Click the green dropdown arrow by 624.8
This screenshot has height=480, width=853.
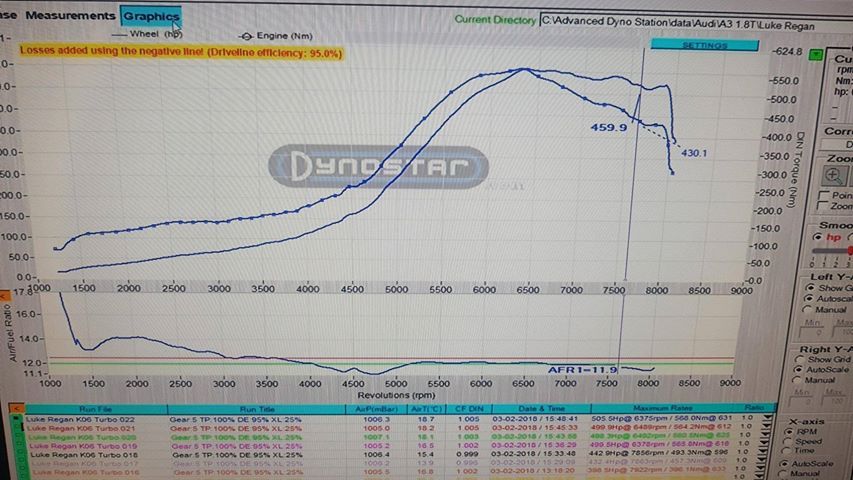[815, 54]
